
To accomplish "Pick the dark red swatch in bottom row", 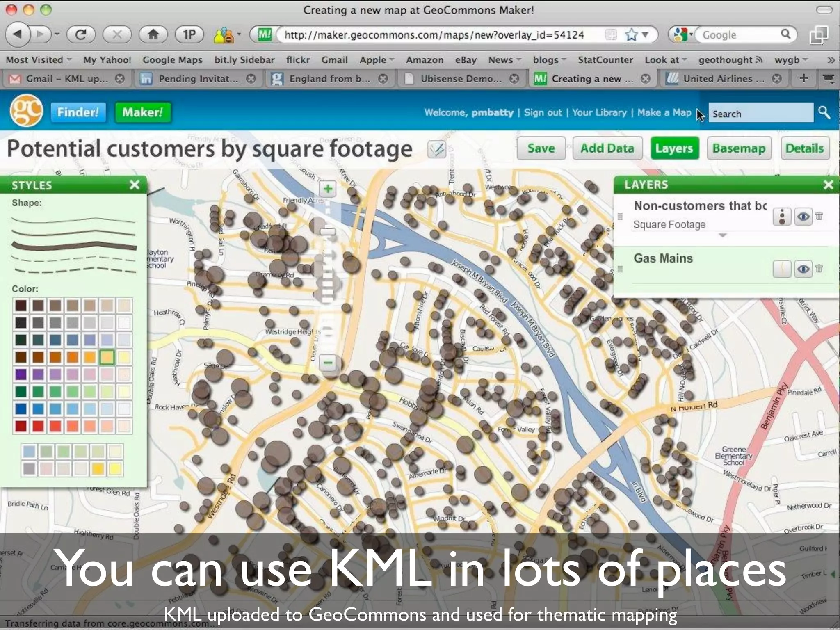I will [21, 426].
